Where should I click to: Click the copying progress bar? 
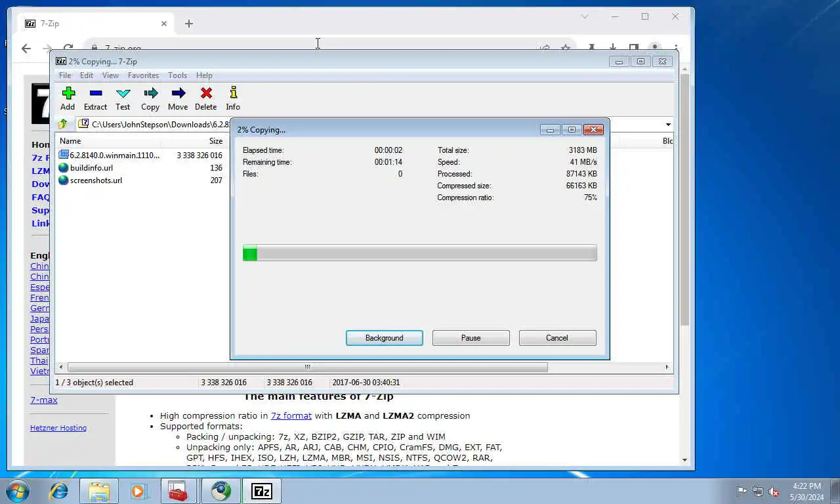420,253
